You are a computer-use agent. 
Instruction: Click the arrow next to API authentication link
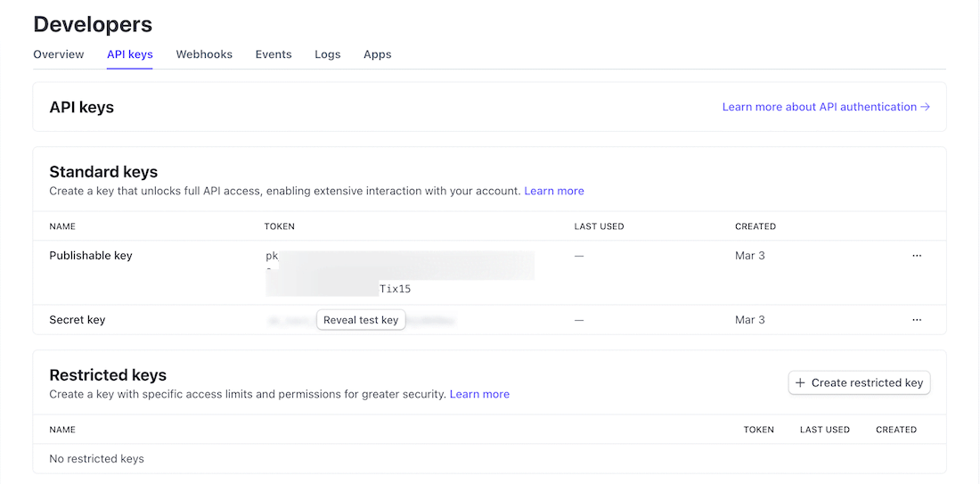[926, 107]
